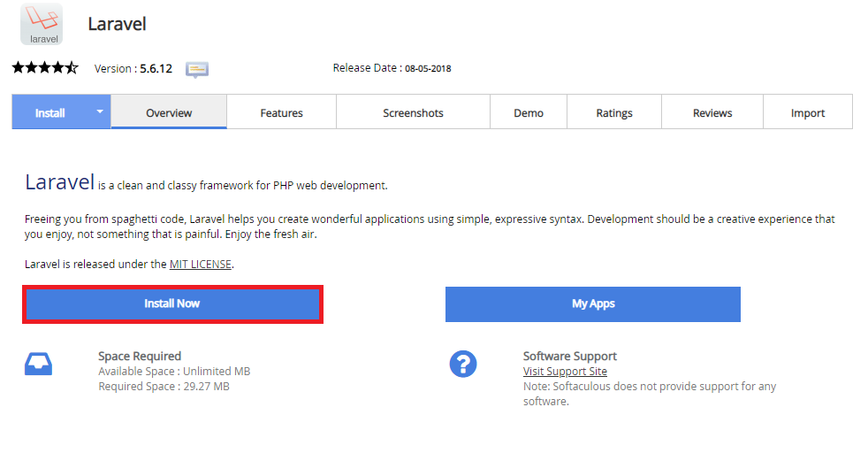868x461 pixels.
Task: Open the changelog speech bubble icon
Action: [x=197, y=69]
